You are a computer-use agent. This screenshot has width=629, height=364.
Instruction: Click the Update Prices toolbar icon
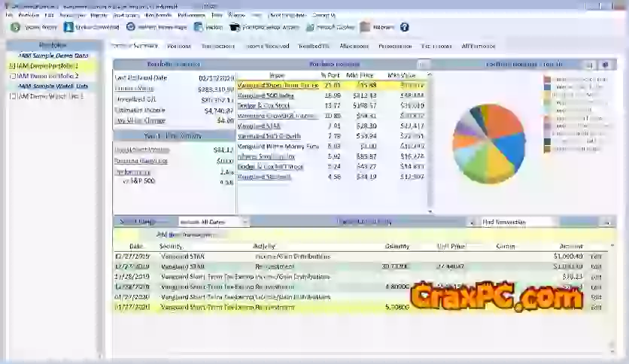click(x=15, y=27)
